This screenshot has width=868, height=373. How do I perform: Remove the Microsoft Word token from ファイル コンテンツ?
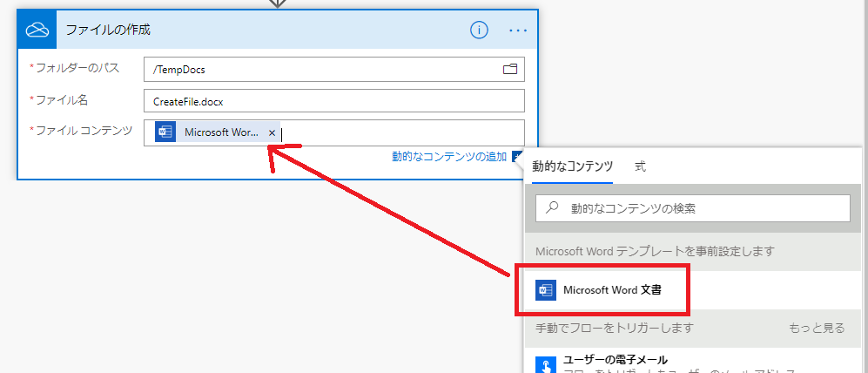tap(272, 133)
